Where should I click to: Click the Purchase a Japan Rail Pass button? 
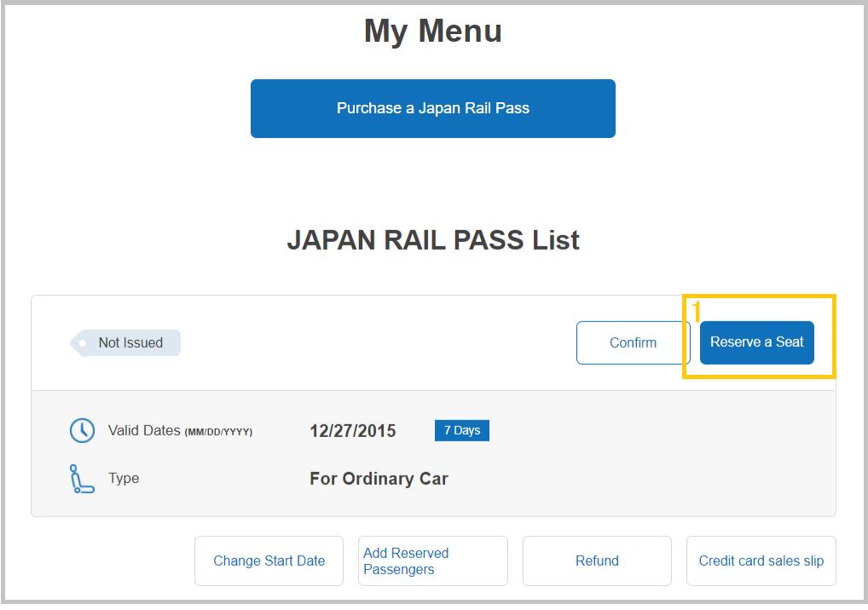click(433, 108)
